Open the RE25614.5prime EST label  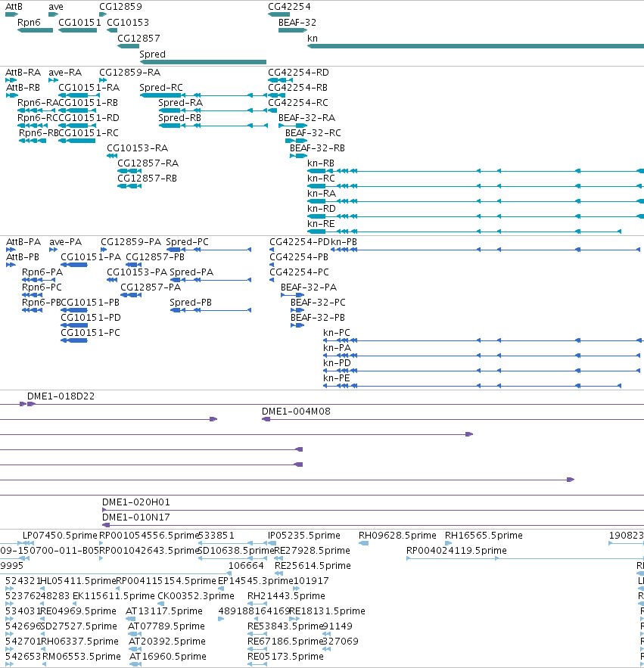pos(313,566)
